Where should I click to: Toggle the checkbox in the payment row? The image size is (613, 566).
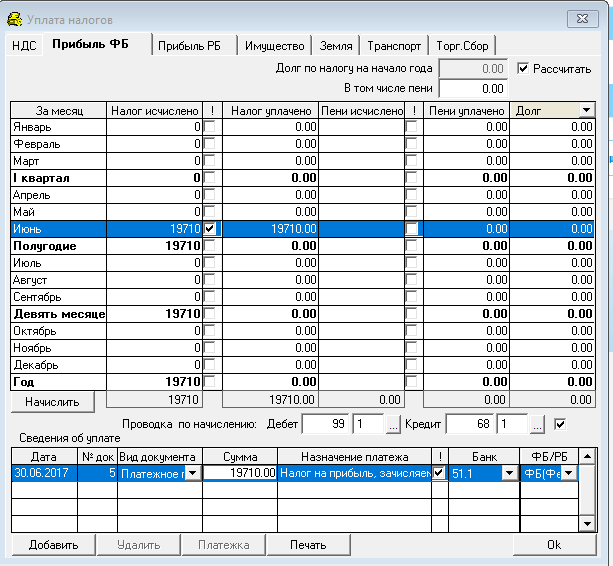pos(439,473)
